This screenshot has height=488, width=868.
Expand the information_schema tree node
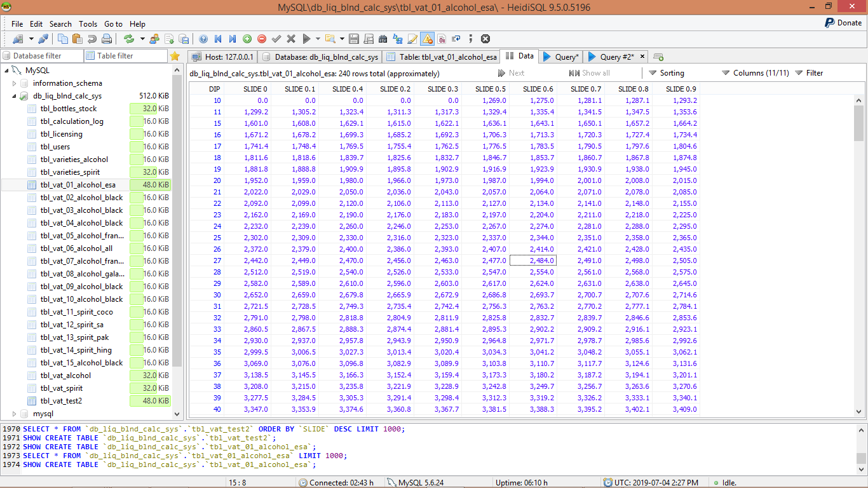point(14,83)
